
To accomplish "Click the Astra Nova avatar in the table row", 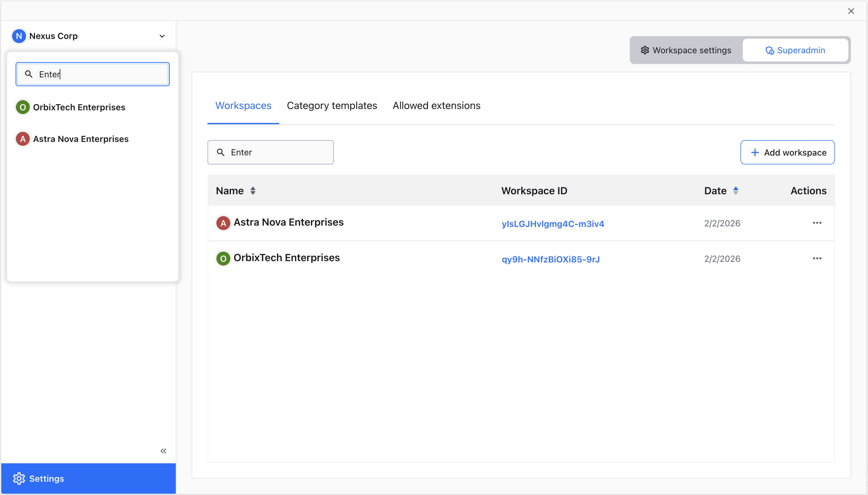I will [x=223, y=223].
